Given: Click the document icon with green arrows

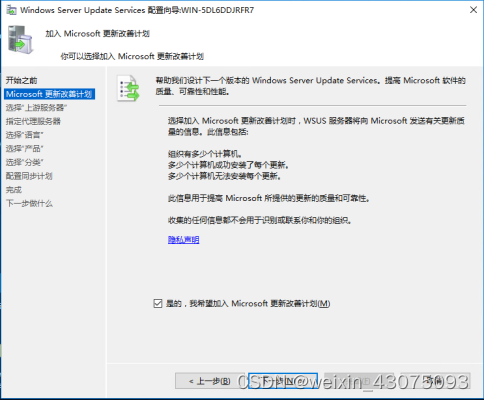Looking at the screenshot, I should pyautogui.click(x=128, y=88).
